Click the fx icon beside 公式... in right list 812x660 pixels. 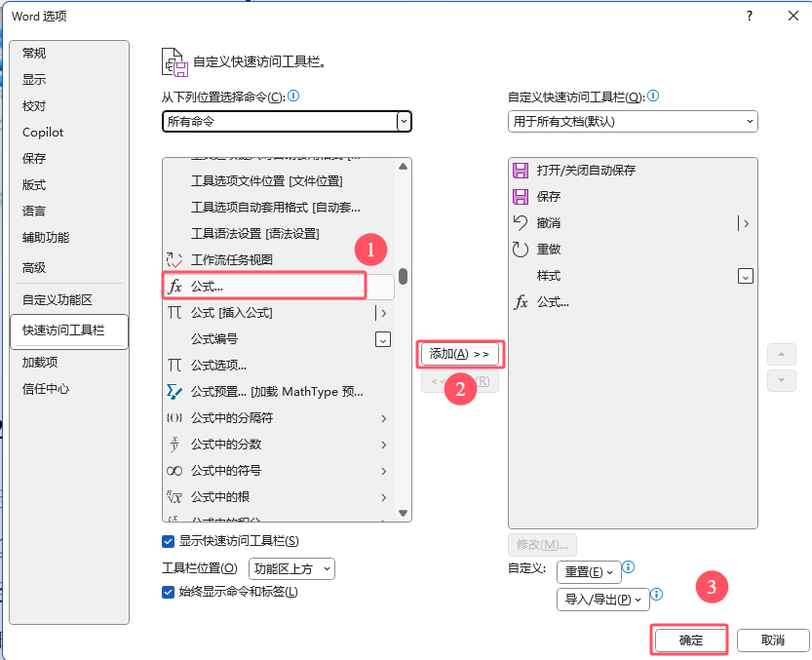tap(521, 301)
